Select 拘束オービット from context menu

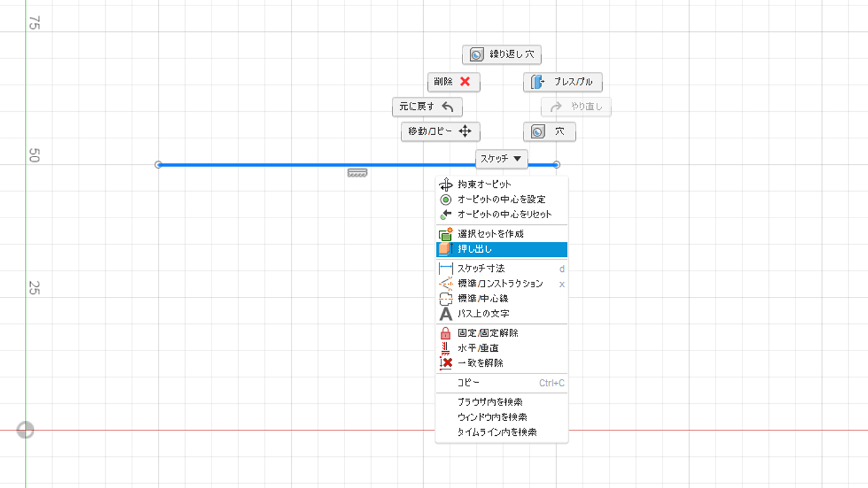tap(484, 184)
